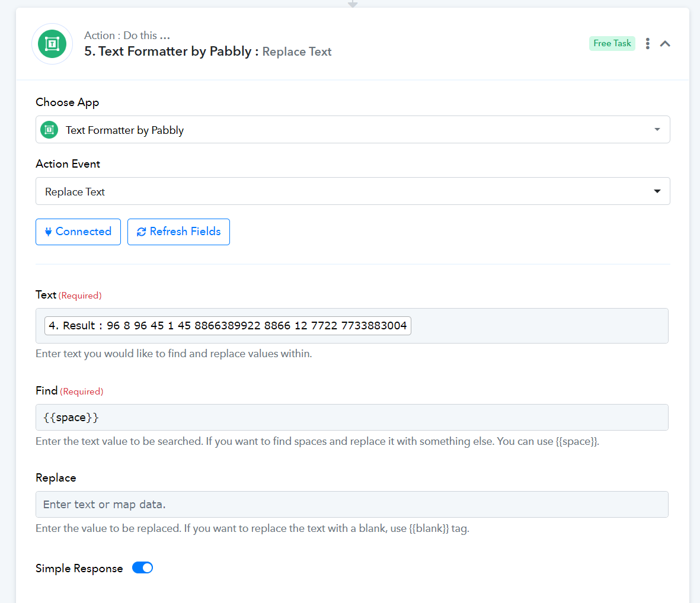Click the 'Replace Text' label in the step header
This screenshot has width=700, height=603.
click(297, 52)
